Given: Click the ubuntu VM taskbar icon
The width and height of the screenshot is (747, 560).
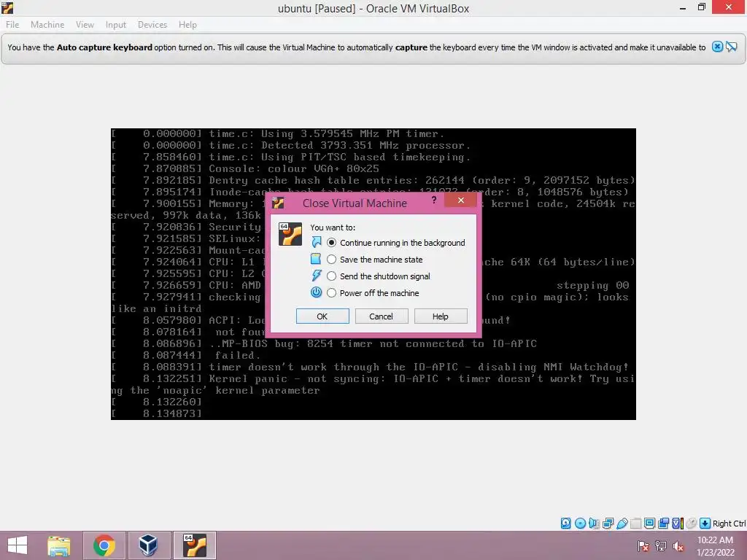Looking at the screenshot, I should coord(194,545).
